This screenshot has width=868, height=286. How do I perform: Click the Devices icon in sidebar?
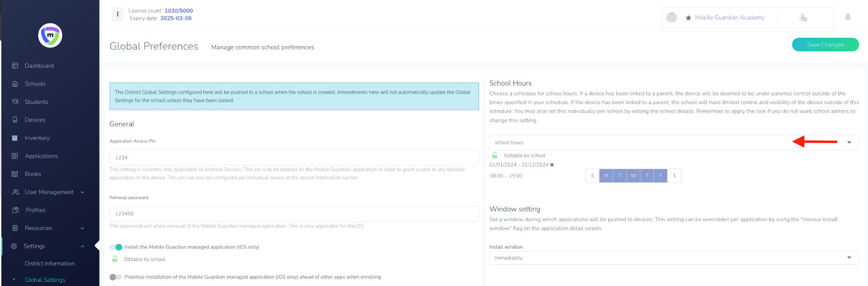point(15,120)
